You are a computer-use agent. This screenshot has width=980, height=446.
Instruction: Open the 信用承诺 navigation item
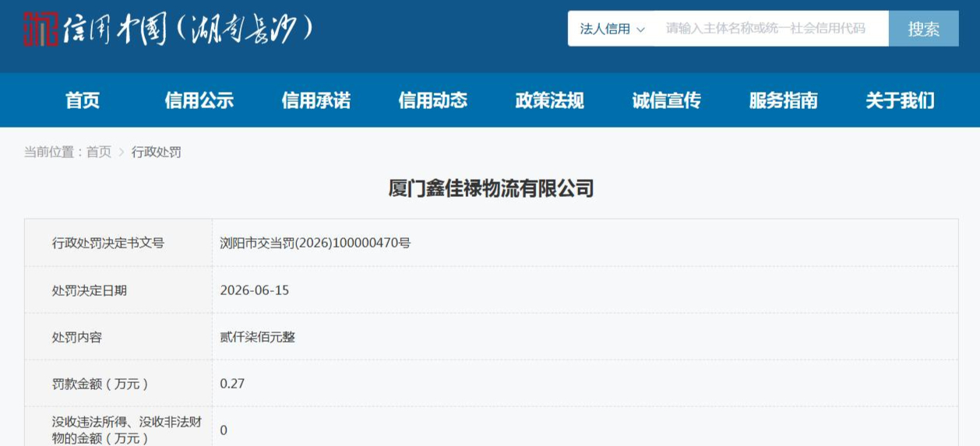tap(316, 100)
